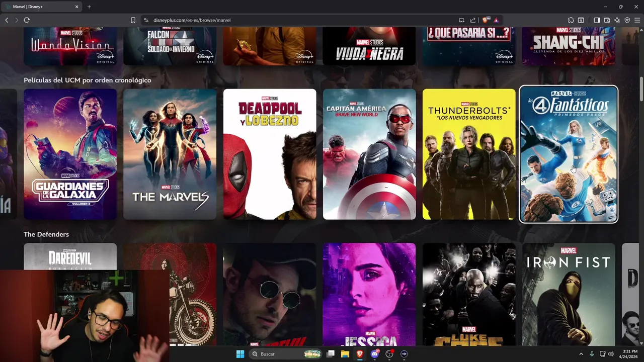Open the WandaVision poster
The image size is (644, 362).
pyautogui.click(x=70, y=46)
